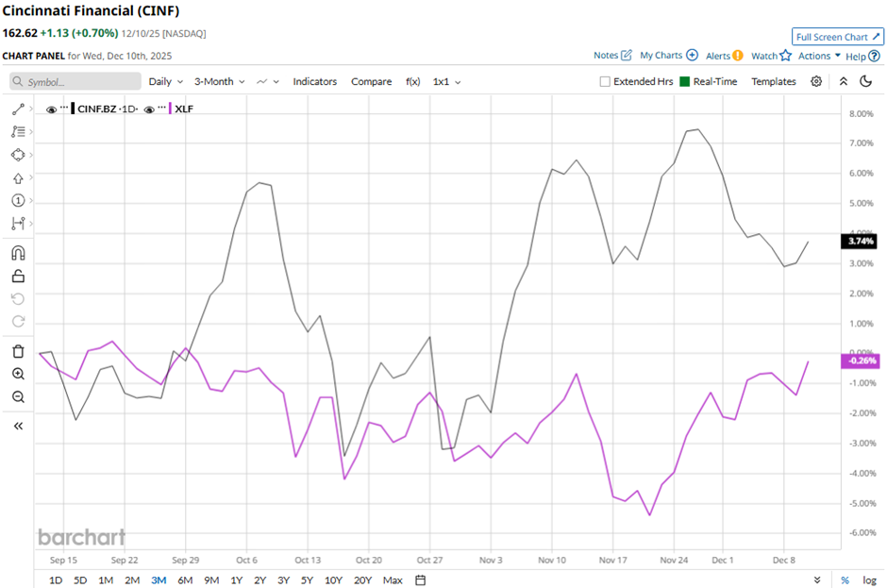Open the Fibonacci and text annotation tool
Viewport: 887px width, 588px height.
18,132
